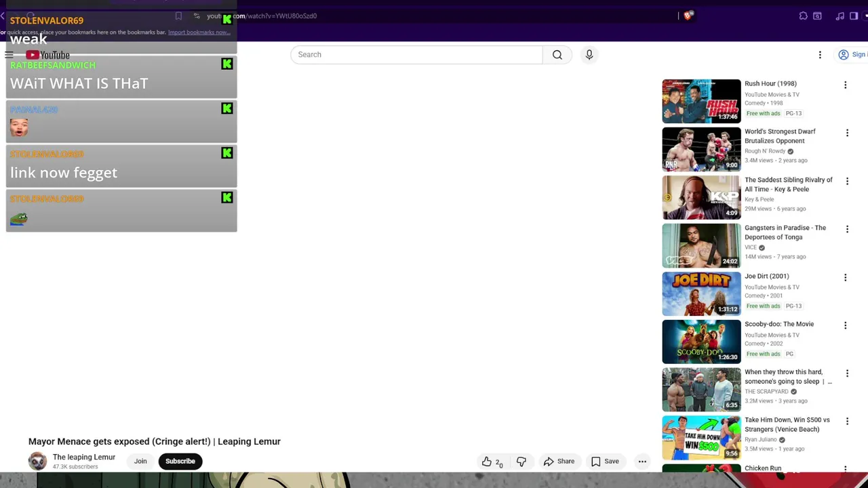Open Joe Dirt (2001) movie thumbnail
868x488 pixels.
point(701,293)
